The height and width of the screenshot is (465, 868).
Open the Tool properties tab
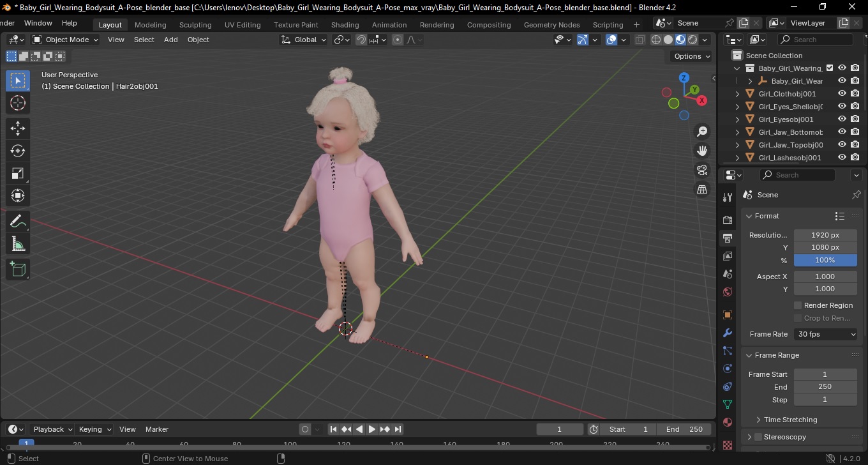pyautogui.click(x=728, y=197)
